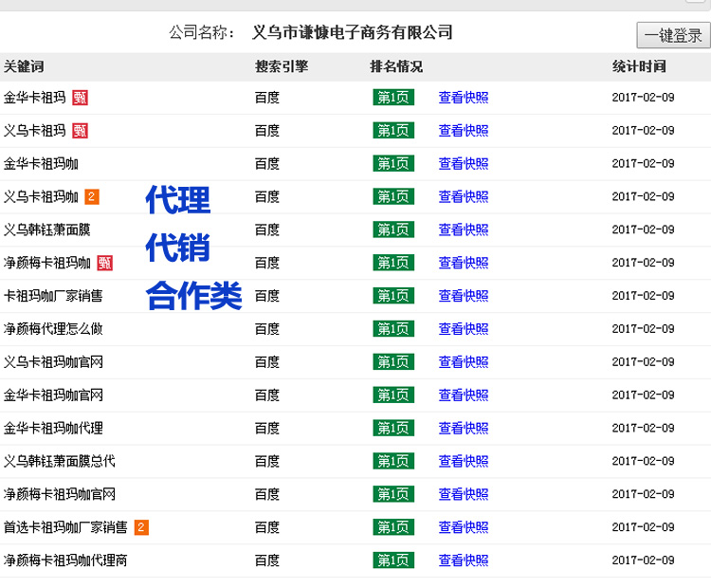Click 百度 in the 净颜梅代理怎么做 row
The width and height of the screenshot is (711, 588).
267,329
